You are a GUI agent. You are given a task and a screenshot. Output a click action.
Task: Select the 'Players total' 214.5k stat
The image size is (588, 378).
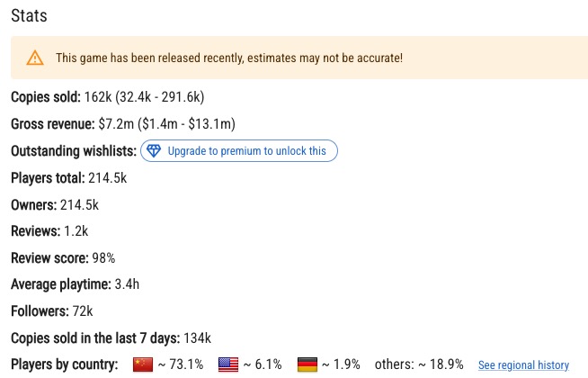(x=68, y=178)
